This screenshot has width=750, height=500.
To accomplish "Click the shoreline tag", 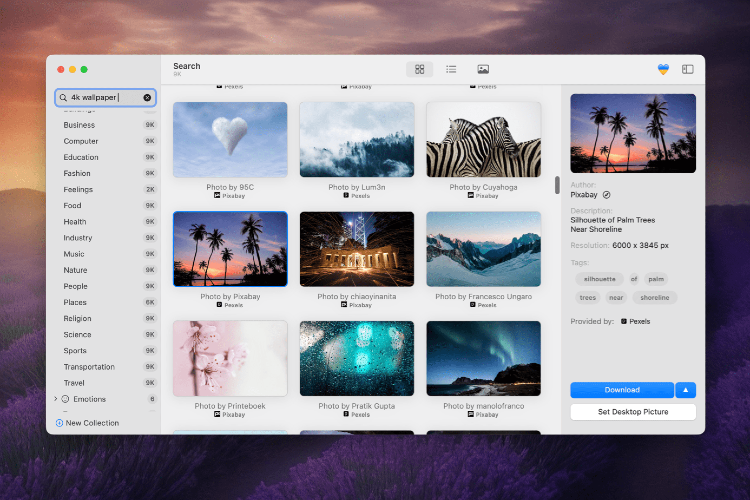I will (655, 298).
